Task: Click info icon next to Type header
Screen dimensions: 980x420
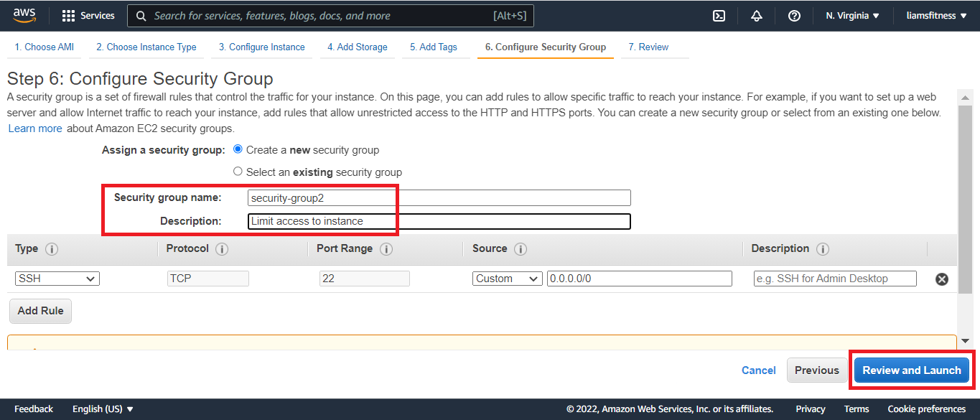Action: 52,249
